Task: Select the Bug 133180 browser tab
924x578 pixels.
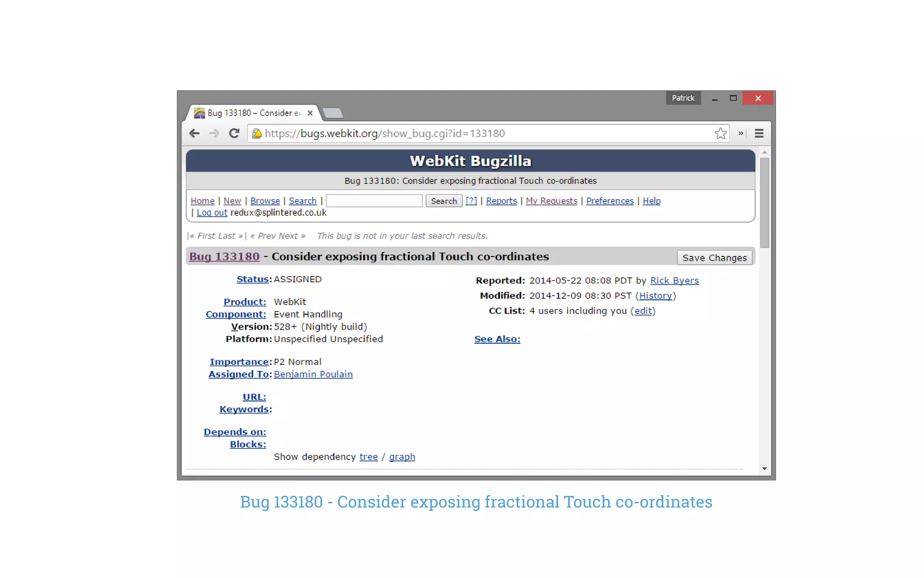Action: tap(254, 113)
